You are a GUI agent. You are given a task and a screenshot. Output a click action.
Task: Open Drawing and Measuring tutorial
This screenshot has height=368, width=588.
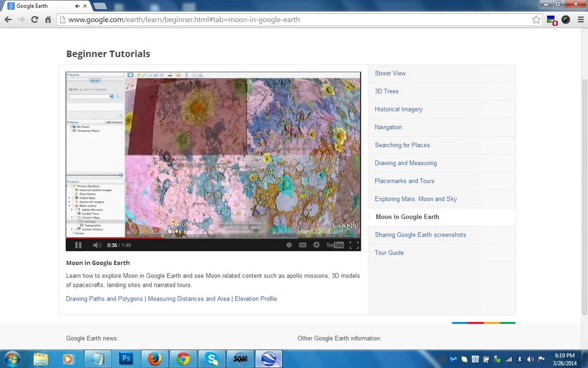[442, 164]
